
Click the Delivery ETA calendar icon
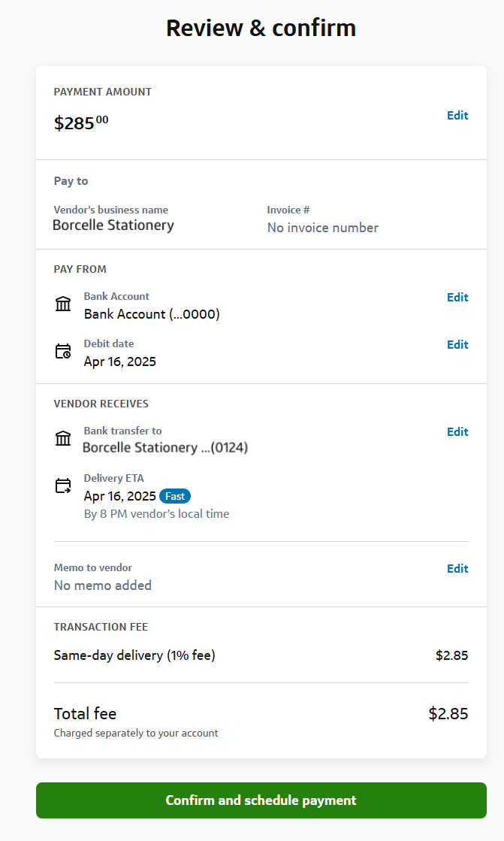point(63,486)
